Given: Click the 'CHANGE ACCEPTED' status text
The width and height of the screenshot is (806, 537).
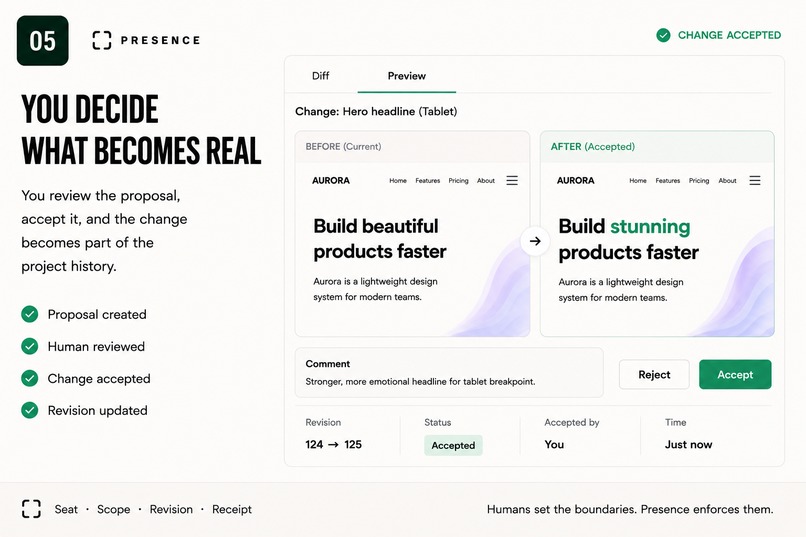Looking at the screenshot, I should coord(729,35).
